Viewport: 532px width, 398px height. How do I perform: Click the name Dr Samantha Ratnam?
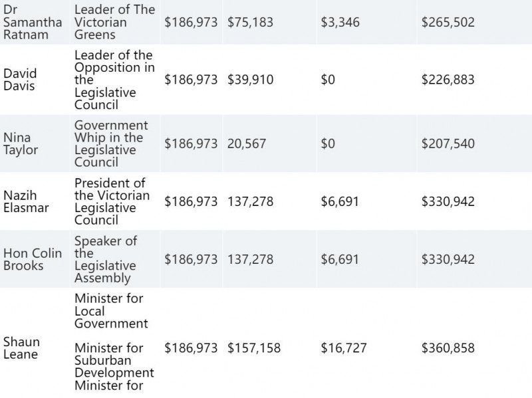[33, 22]
